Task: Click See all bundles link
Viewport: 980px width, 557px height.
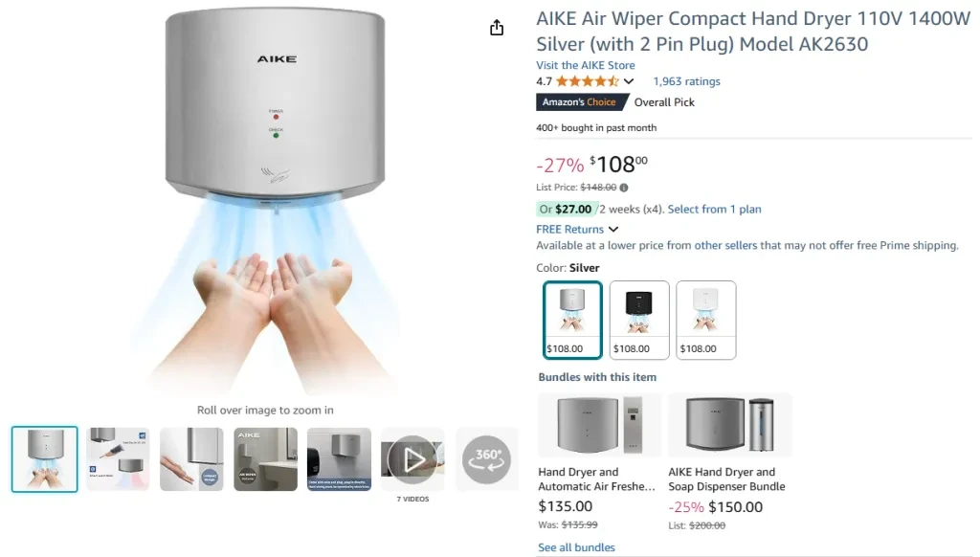Action: (576, 547)
